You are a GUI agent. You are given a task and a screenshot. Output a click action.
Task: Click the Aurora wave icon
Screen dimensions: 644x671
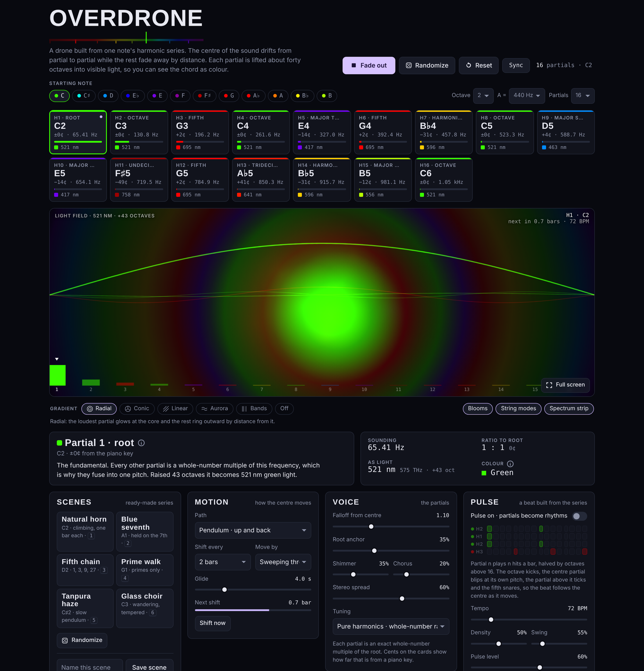tap(204, 409)
